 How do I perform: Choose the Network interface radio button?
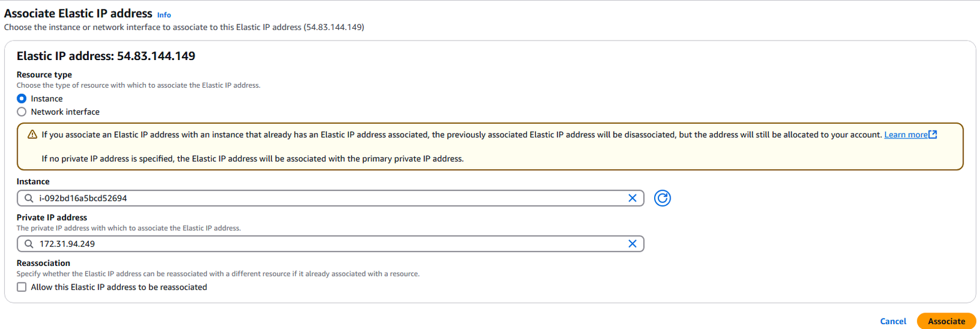[x=21, y=112]
